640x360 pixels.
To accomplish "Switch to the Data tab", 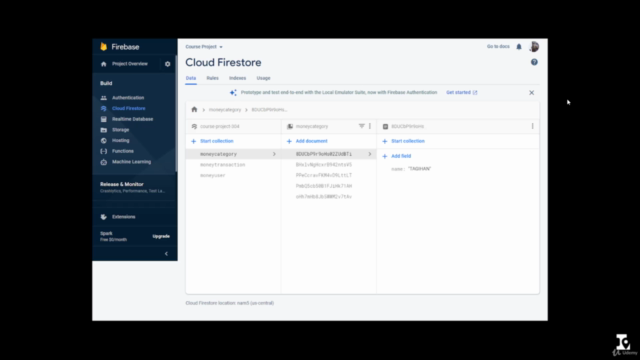I will pyautogui.click(x=191, y=78).
